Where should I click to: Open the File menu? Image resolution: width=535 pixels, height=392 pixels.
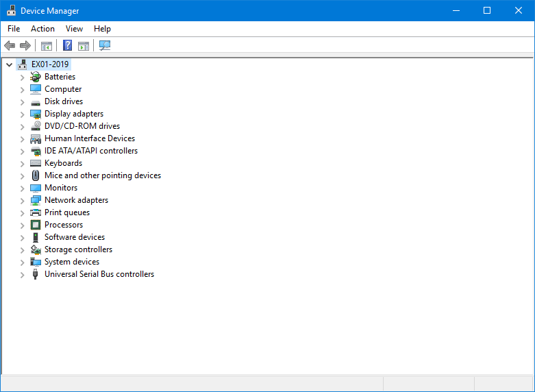click(x=14, y=29)
